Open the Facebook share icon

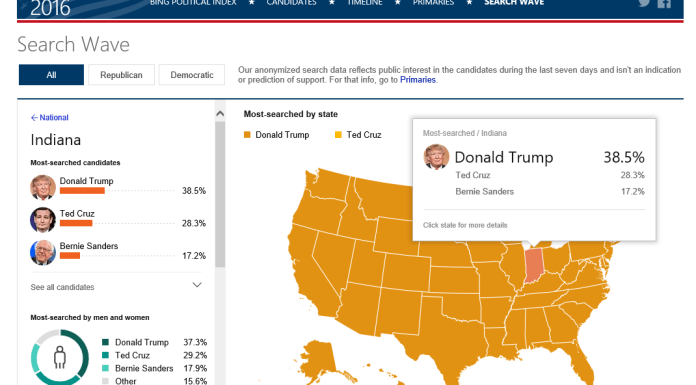tap(664, 3)
